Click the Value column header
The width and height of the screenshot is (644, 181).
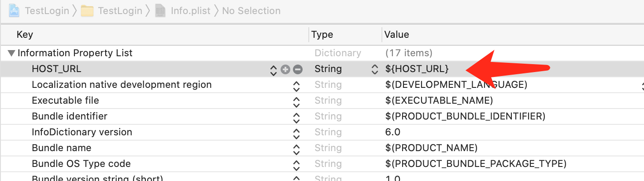point(396,34)
